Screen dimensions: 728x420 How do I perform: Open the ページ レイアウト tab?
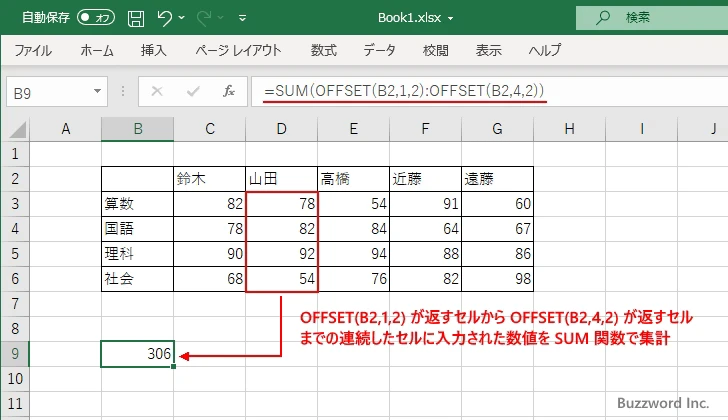[x=238, y=50]
